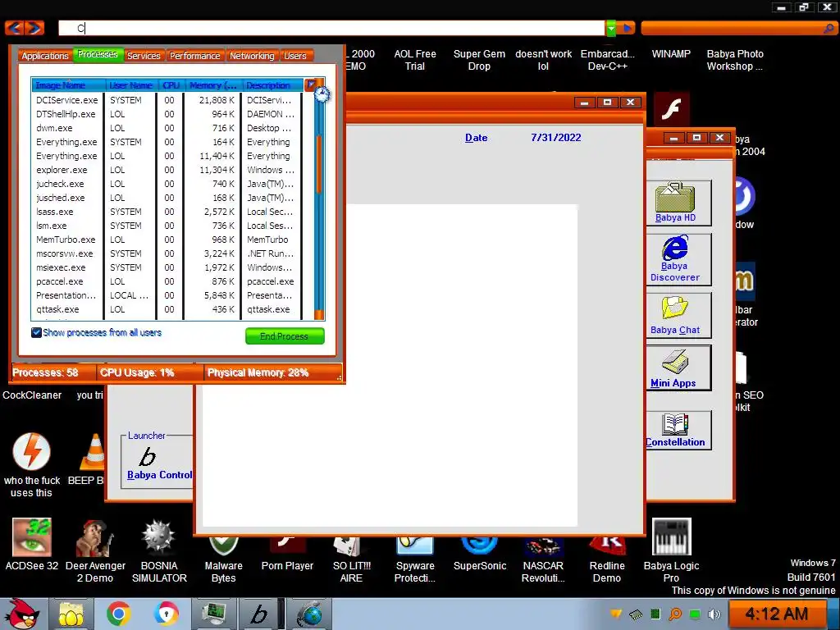The height and width of the screenshot is (630, 840).
Task: Open BOSNIA SIMULATOR desktop icon
Action: [159, 552]
